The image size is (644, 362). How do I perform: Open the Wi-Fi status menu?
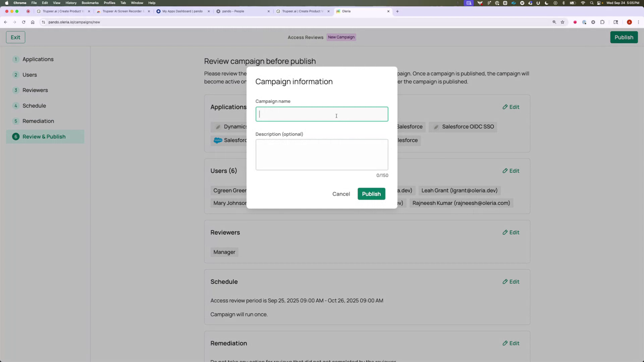(x=583, y=3)
